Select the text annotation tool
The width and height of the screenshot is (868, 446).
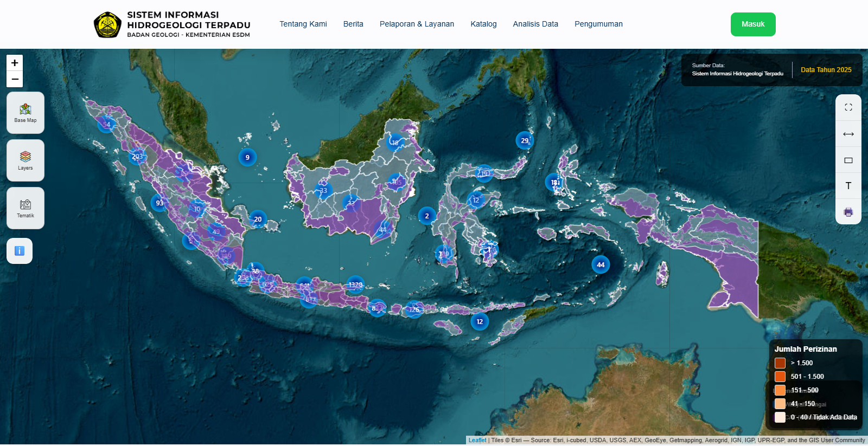[848, 186]
